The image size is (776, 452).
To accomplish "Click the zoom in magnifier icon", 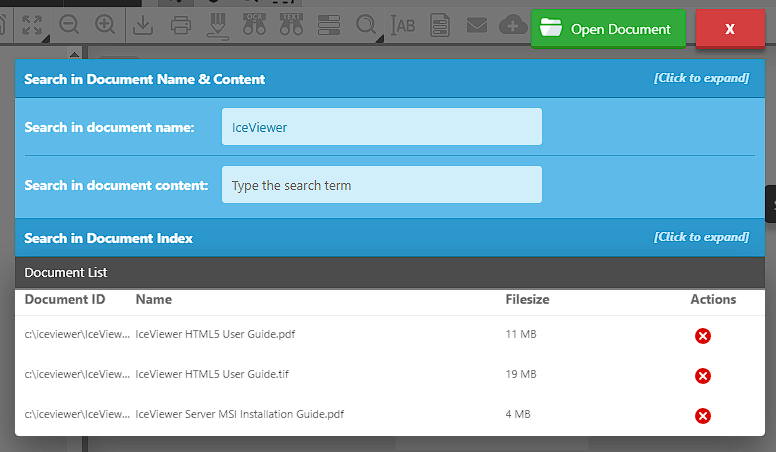I will point(105,25).
